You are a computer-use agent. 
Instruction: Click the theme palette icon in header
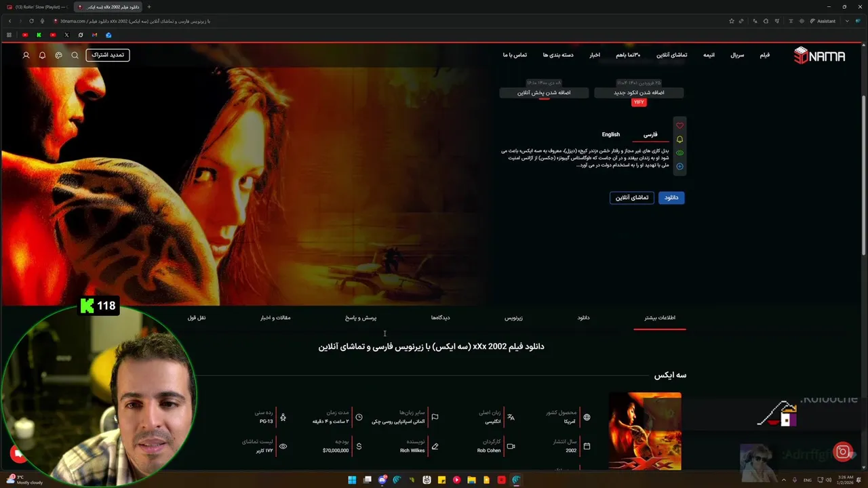click(x=58, y=55)
